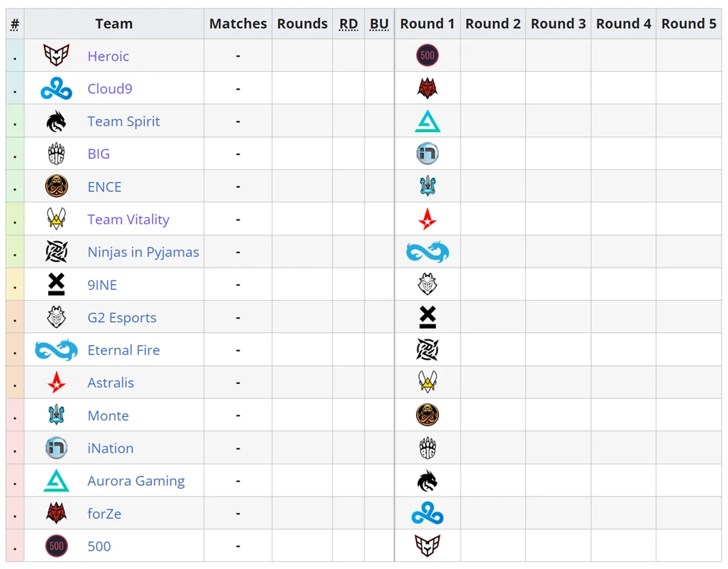The height and width of the screenshot is (569, 728).
Task: Open the Team Spirit link
Action: coord(123,121)
